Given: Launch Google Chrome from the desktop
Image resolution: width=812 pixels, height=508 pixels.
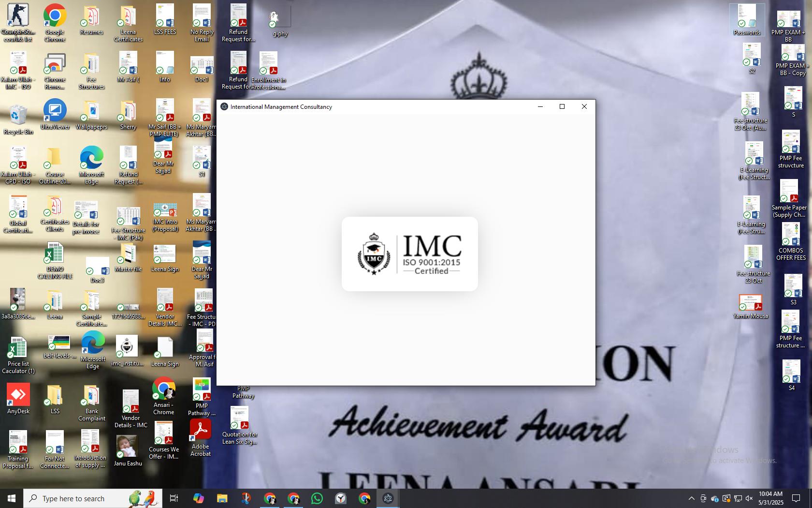Looking at the screenshot, I should [x=55, y=23].
